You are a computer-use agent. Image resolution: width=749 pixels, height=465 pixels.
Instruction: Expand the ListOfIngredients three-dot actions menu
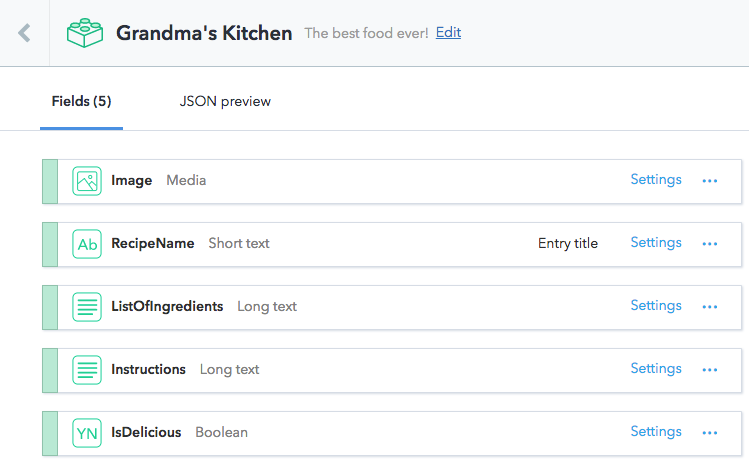(x=710, y=307)
